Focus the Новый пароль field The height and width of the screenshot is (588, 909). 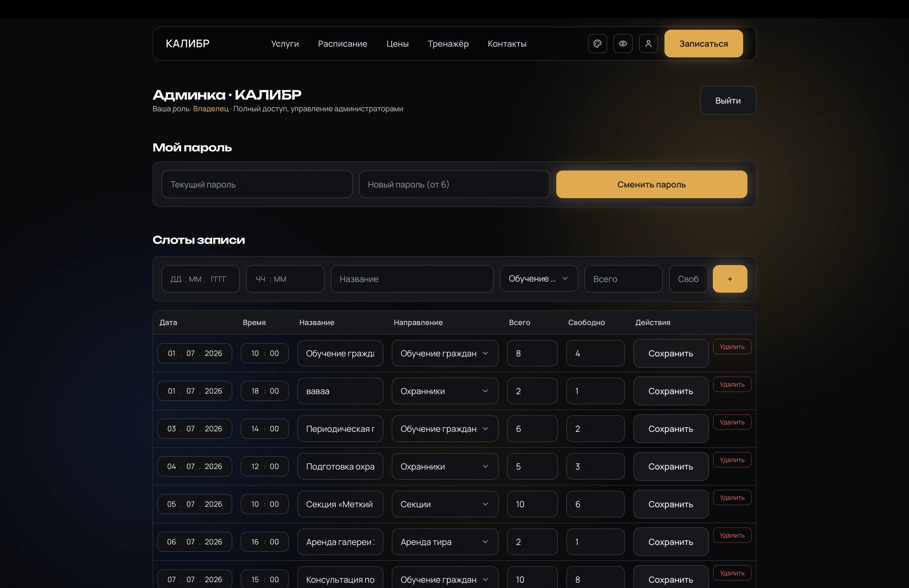(454, 184)
